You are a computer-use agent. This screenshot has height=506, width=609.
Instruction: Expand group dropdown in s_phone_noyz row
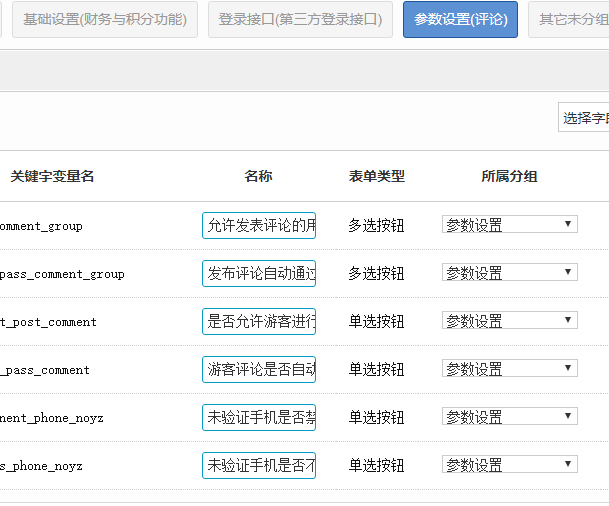click(x=509, y=465)
